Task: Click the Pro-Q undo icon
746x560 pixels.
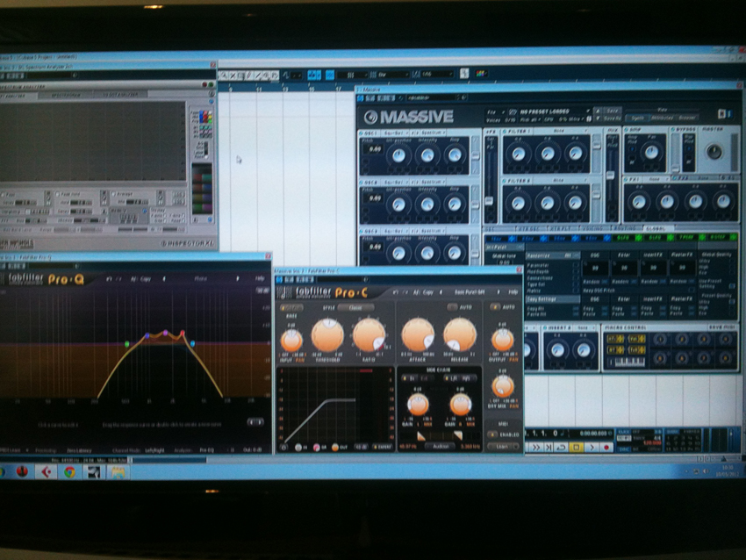Action: click(x=109, y=279)
